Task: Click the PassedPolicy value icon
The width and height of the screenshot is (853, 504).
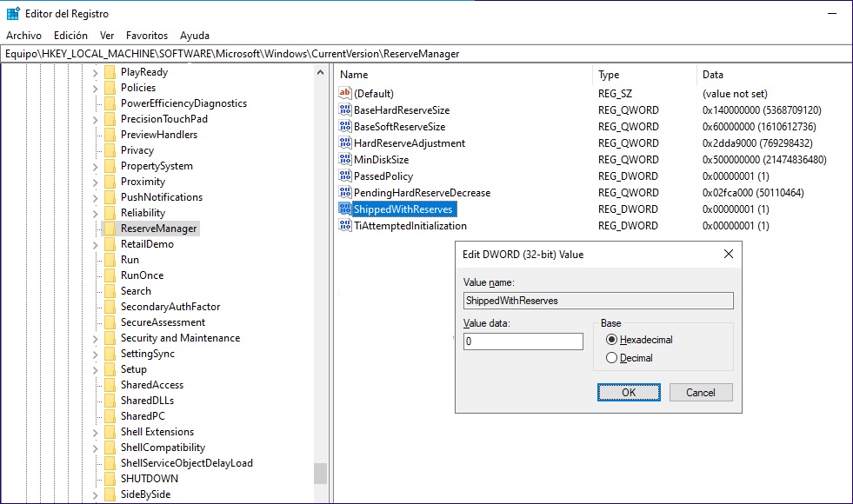Action: [345, 176]
